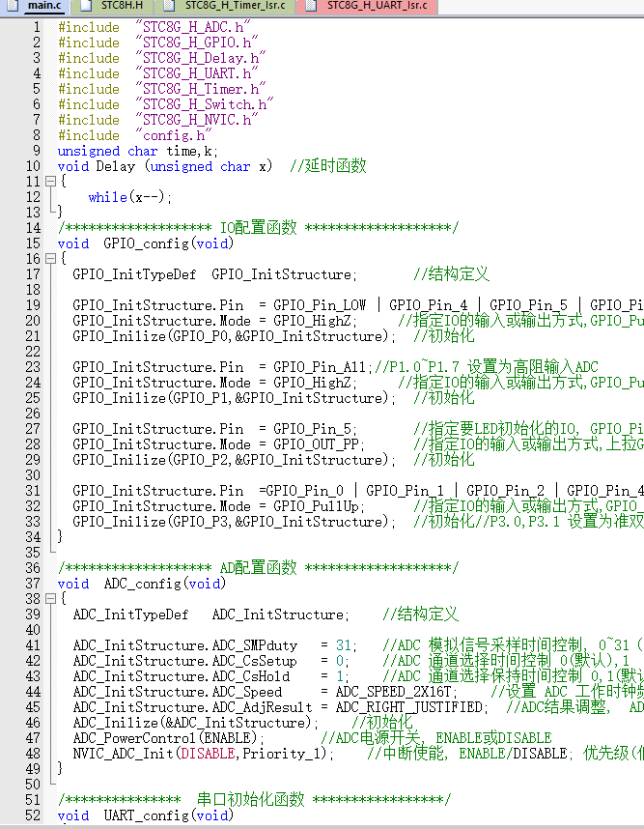Collapse the ADC_config function fold at line 38
The width and height of the screenshot is (644, 829).
(51, 598)
